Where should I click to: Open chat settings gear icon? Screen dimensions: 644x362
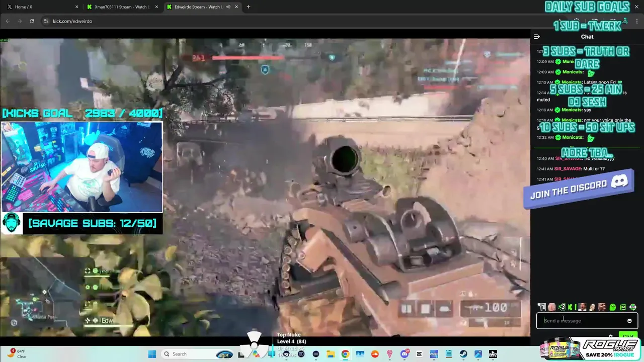click(611, 336)
